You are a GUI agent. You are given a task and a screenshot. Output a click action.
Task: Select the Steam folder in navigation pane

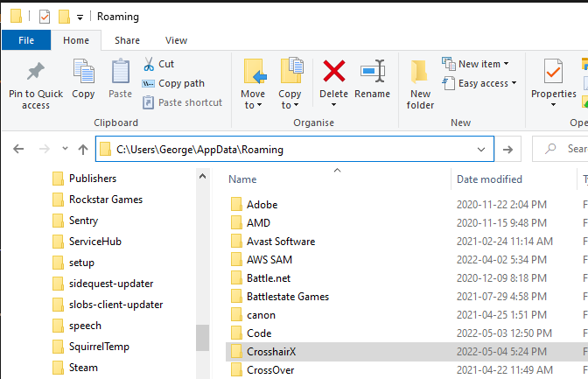coord(84,368)
